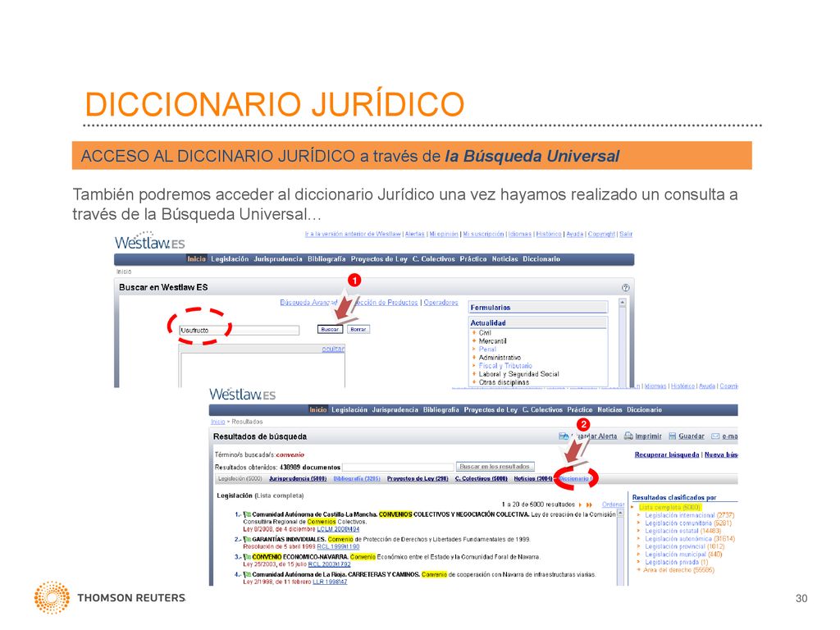This screenshot has height=630, width=840.
Task: Open Noticias in the results window menu bar
Action: click(610, 410)
